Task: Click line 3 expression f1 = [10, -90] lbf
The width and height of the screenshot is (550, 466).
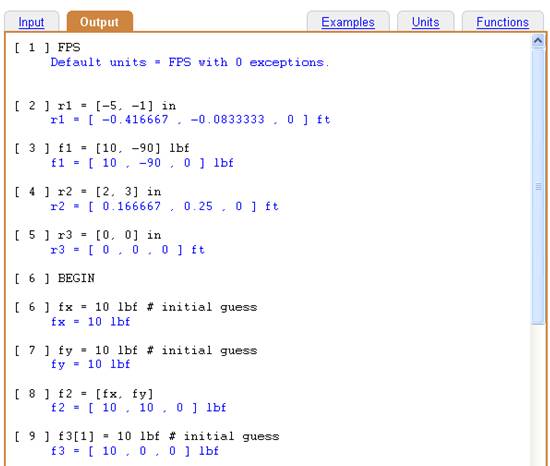Action: [x=123, y=148]
